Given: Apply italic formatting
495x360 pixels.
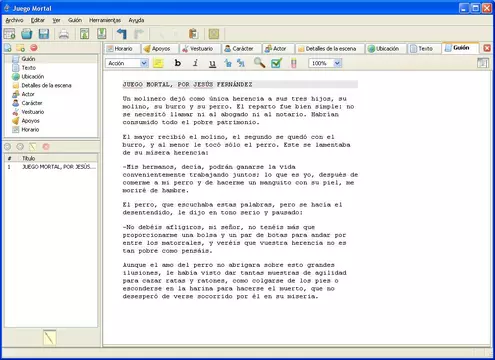Looking at the screenshot, I should click(196, 63).
